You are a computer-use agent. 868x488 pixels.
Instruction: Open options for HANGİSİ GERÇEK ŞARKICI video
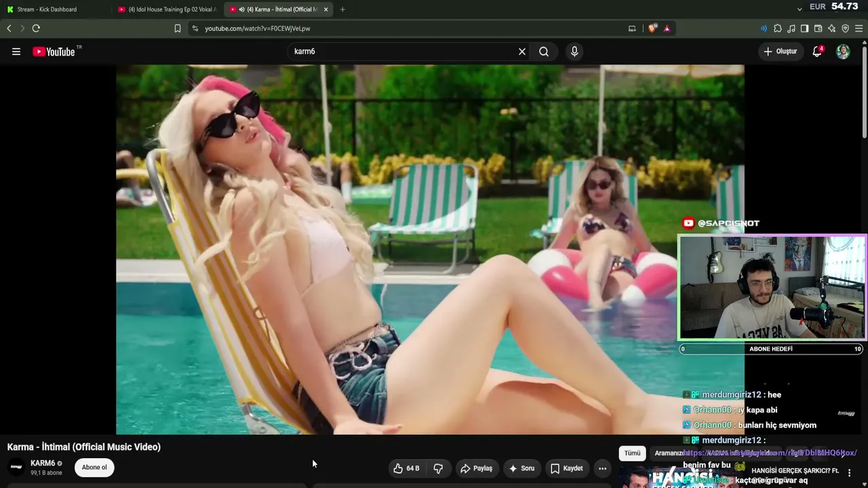pos(849,472)
